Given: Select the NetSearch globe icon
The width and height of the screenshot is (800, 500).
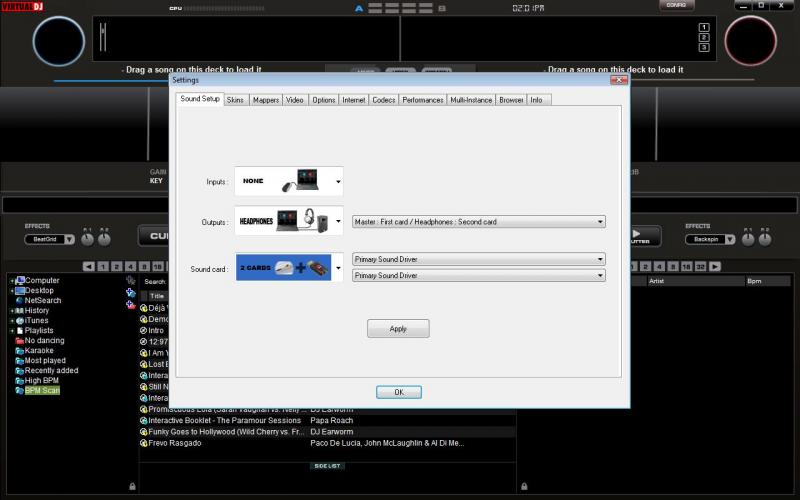Looking at the screenshot, I should (20, 300).
